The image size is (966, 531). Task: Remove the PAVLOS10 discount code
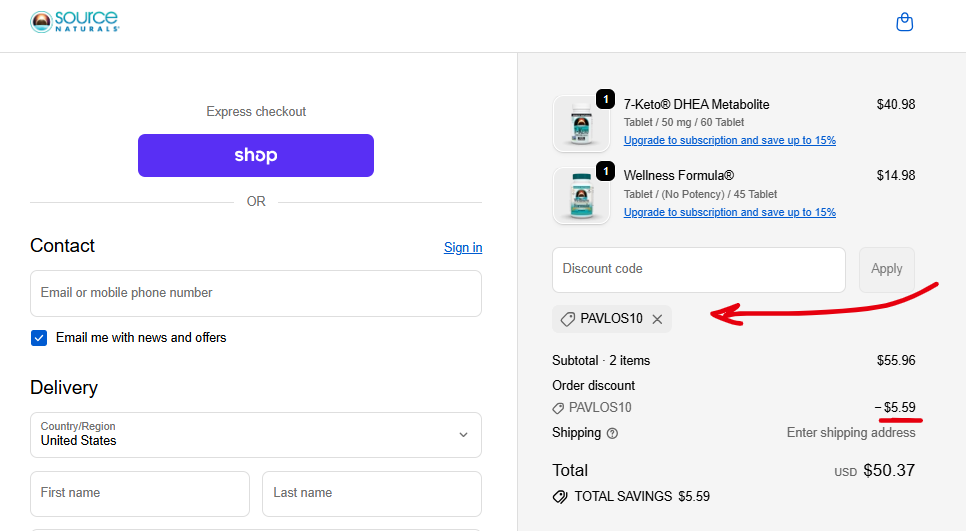pyautogui.click(x=657, y=319)
